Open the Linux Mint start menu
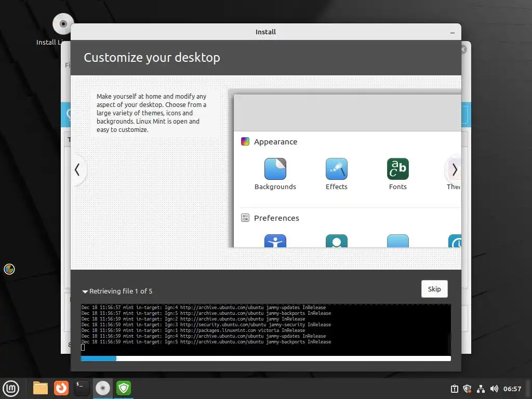The image size is (532, 399). pyautogui.click(x=11, y=389)
